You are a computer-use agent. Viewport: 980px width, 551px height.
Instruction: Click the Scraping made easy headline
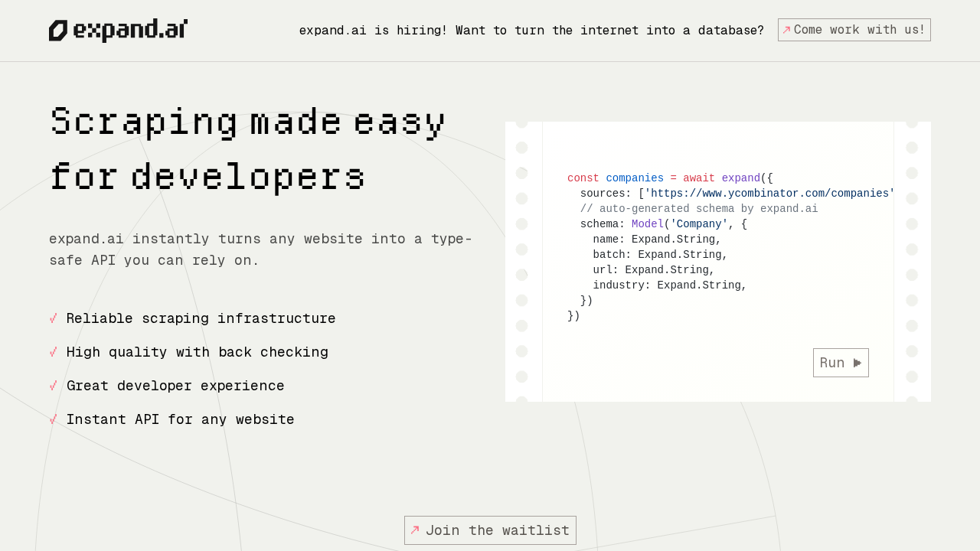[x=248, y=122]
